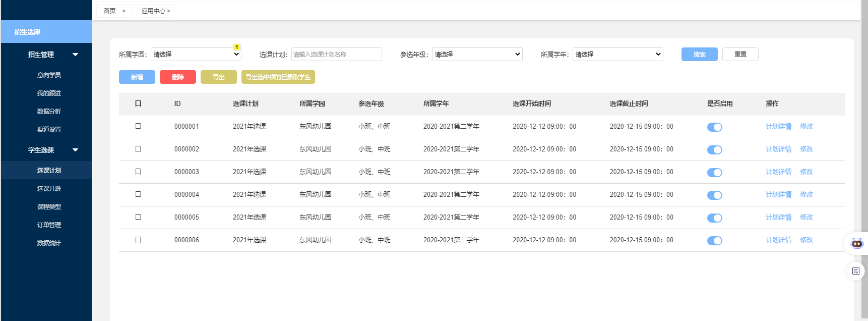Open 计划详情 for row 0000006
Screen dimensions: 868x321
(779, 240)
